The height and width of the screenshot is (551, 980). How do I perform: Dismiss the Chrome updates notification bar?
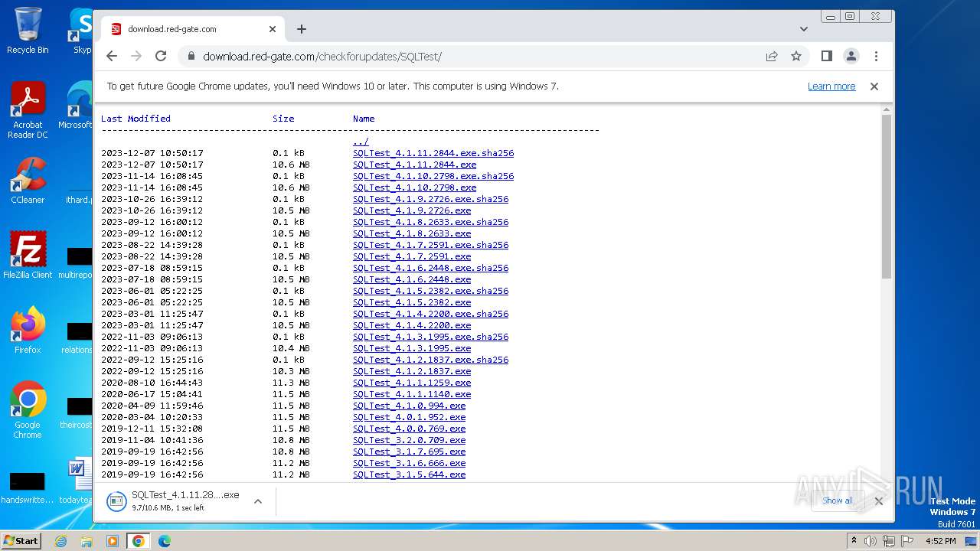(x=874, y=86)
